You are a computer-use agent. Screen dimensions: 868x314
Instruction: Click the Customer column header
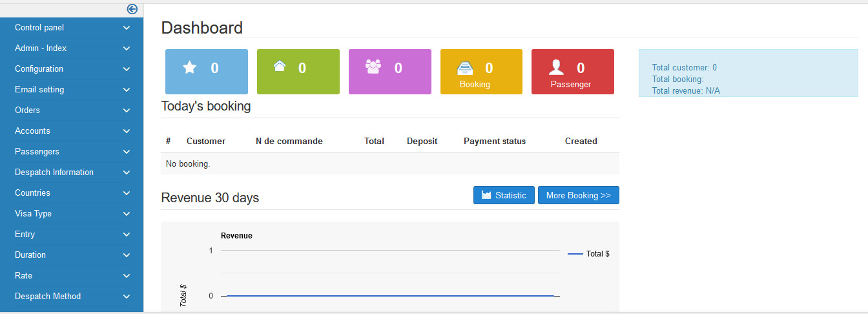pos(206,141)
